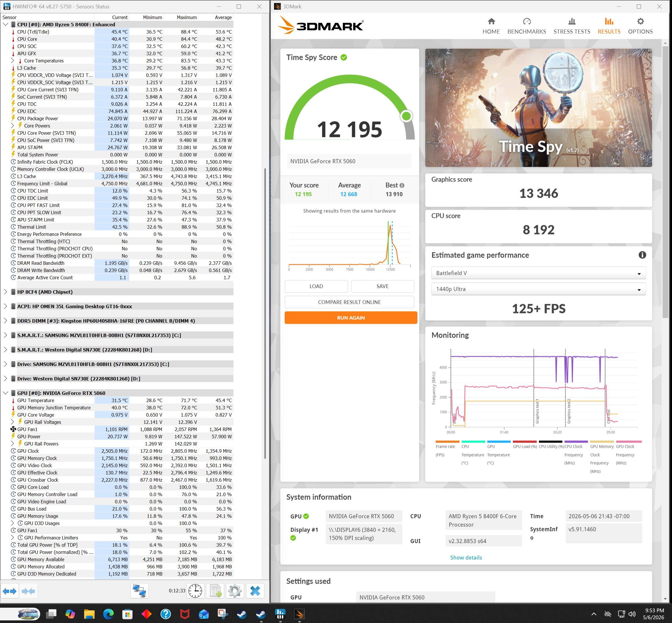
Task: Select the RESULTS tab
Action: click(609, 26)
